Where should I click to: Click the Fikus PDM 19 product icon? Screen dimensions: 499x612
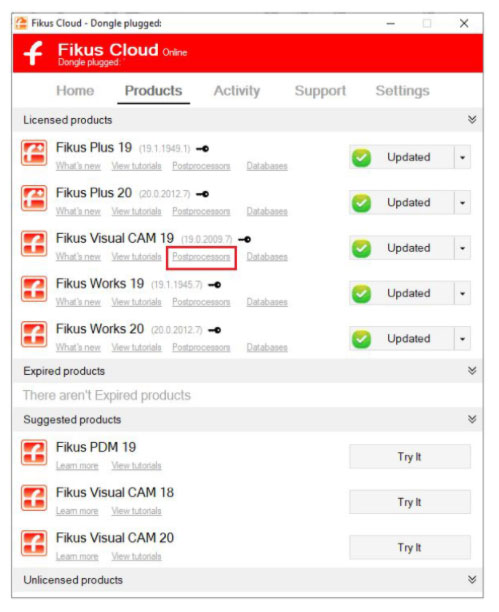click(x=34, y=452)
